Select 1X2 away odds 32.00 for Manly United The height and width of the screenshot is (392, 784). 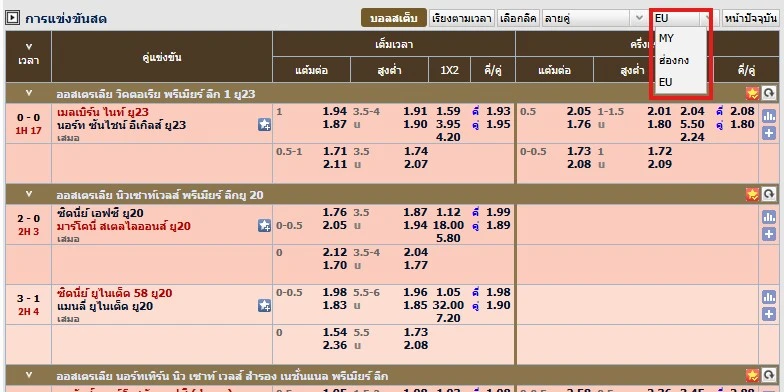[x=448, y=306]
